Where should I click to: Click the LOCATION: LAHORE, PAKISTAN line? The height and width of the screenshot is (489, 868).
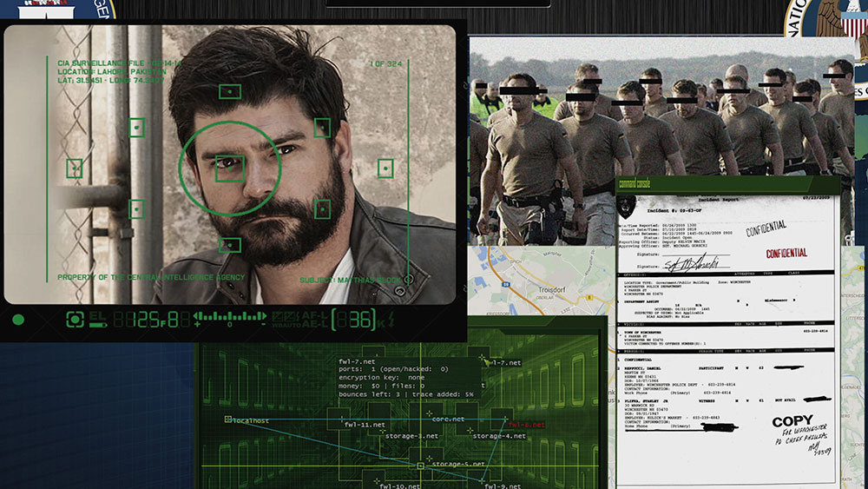(x=111, y=71)
